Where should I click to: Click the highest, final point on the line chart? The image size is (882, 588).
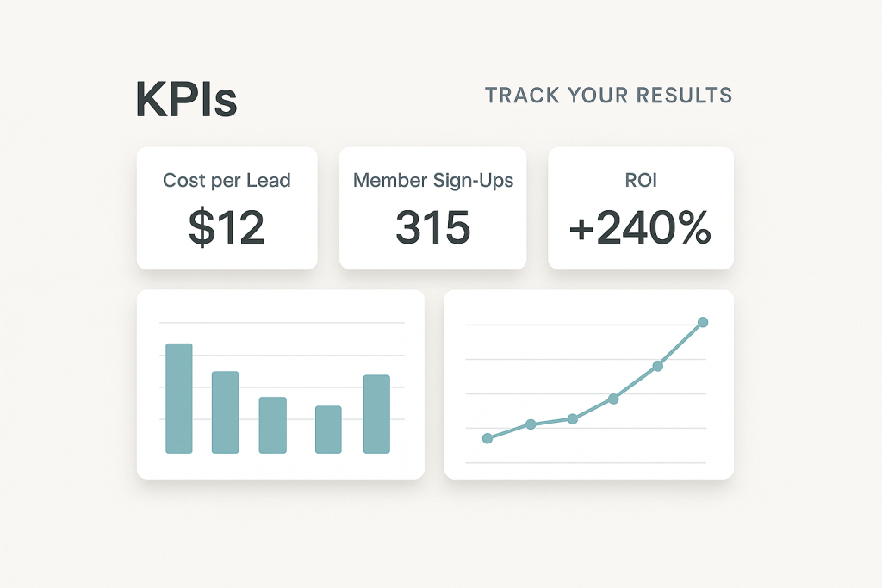702,322
